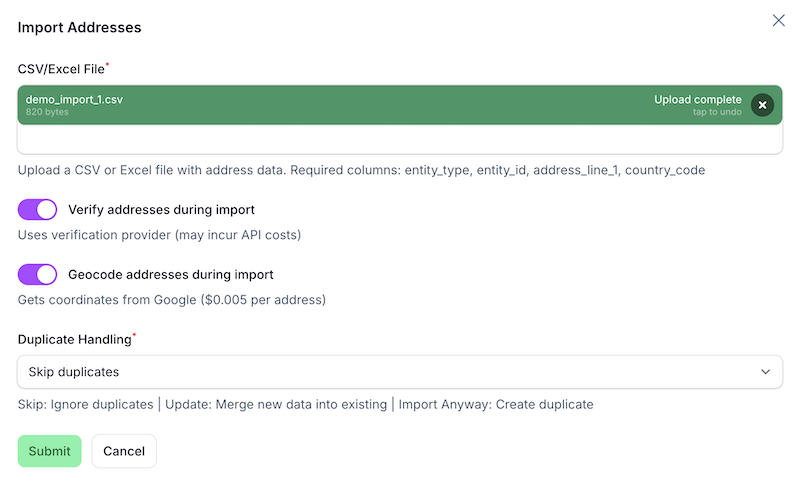
Task: Click the 'Upload complete' status text
Action: (x=698, y=99)
